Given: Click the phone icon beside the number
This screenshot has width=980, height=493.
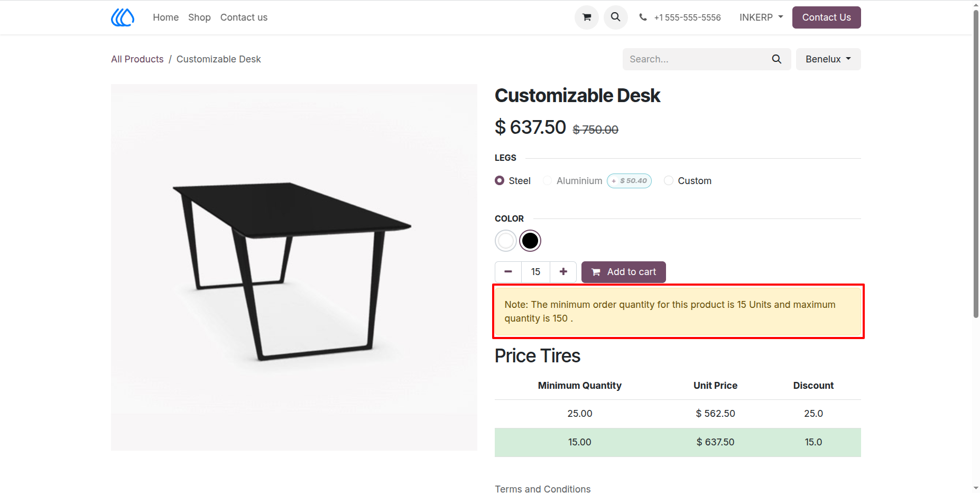Looking at the screenshot, I should (643, 17).
